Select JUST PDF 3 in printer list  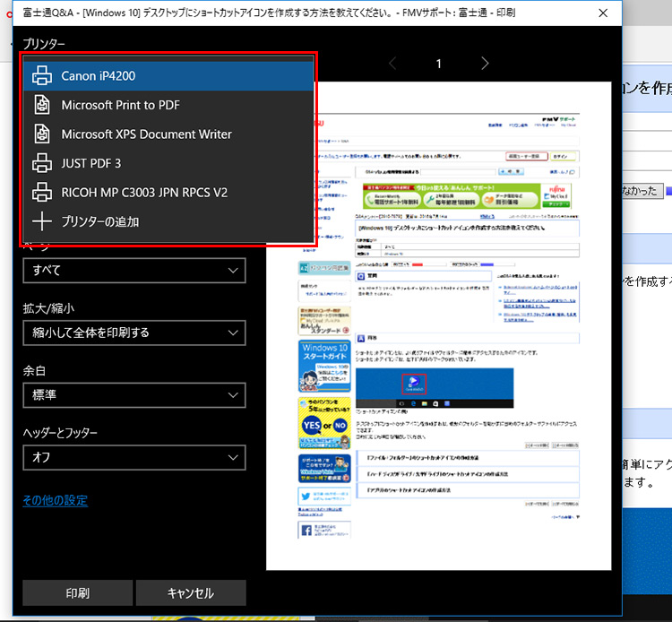pyautogui.click(x=91, y=163)
